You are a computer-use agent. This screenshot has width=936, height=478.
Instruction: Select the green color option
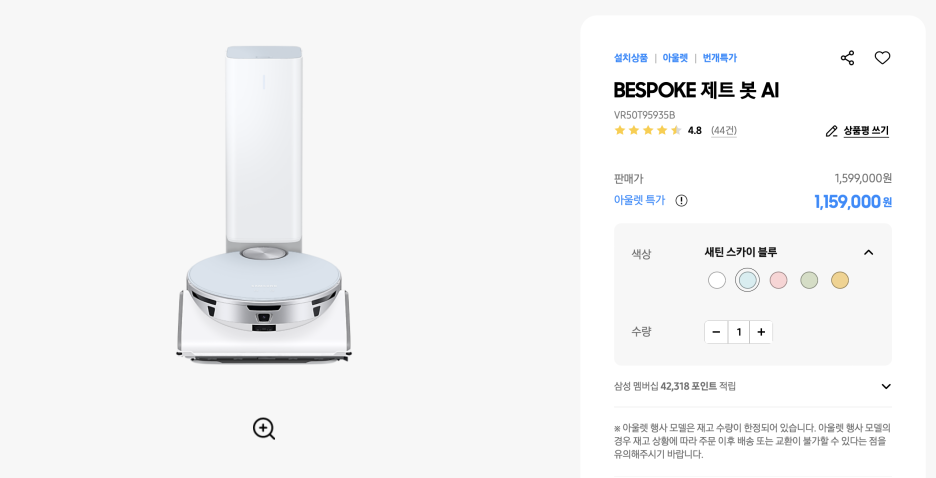coord(809,280)
